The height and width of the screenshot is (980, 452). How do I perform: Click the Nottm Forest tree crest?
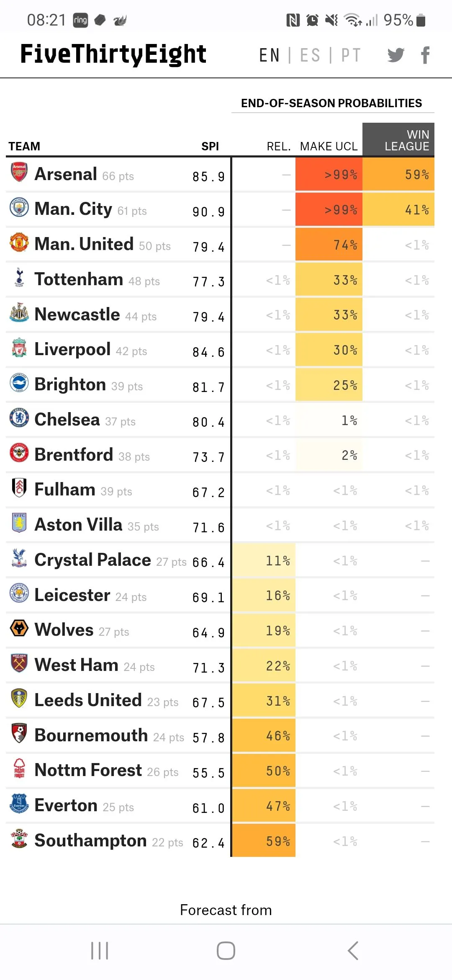click(19, 768)
